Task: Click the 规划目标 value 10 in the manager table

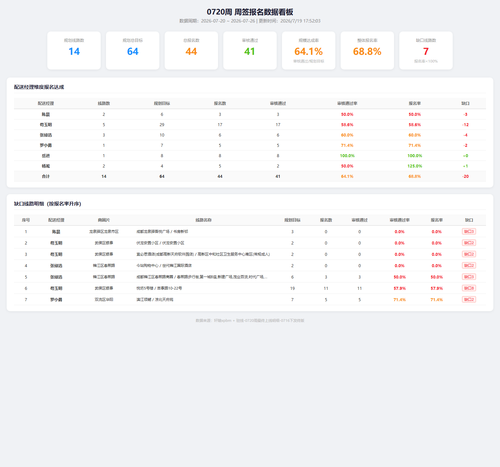Action: click(162, 135)
